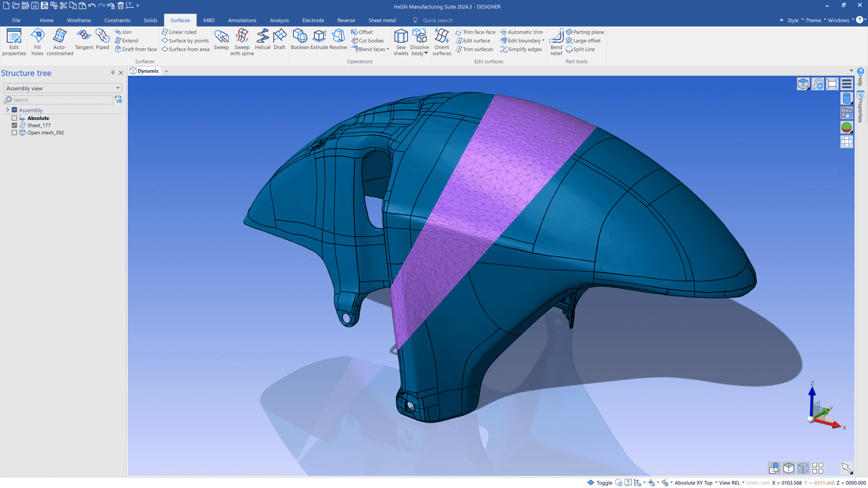
Task: Select the Fill holes tool
Action: click(37, 42)
